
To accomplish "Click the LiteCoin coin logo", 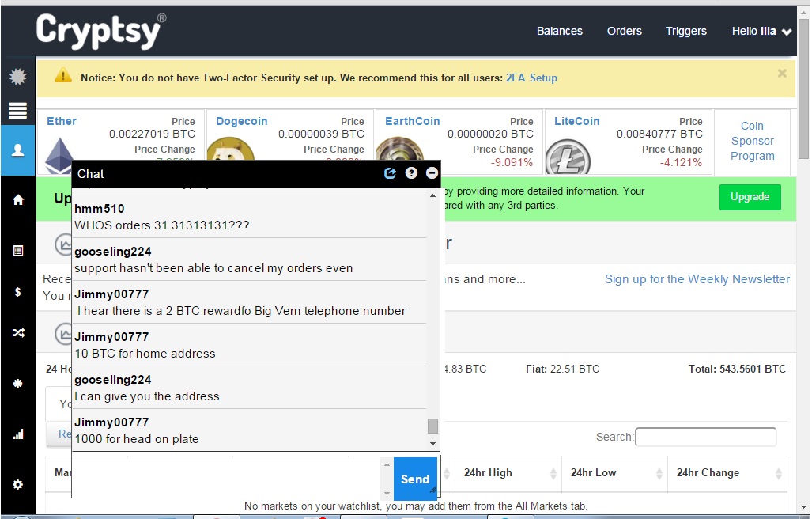I will click(x=568, y=157).
